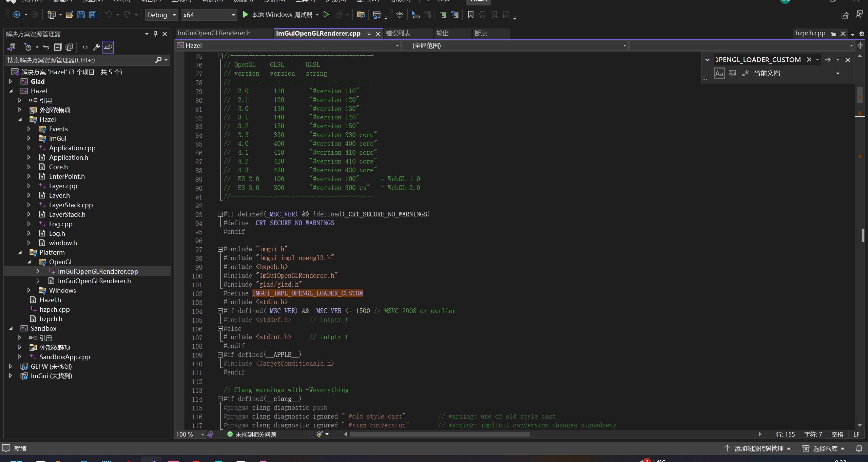The image size is (868, 462).
Task: Open the Hazel project scope dropdown
Action: click(288, 45)
